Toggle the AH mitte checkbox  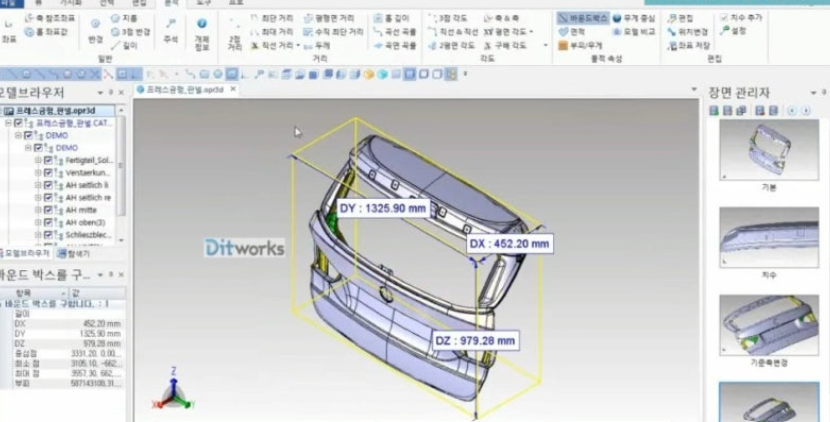(x=48, y=210)
